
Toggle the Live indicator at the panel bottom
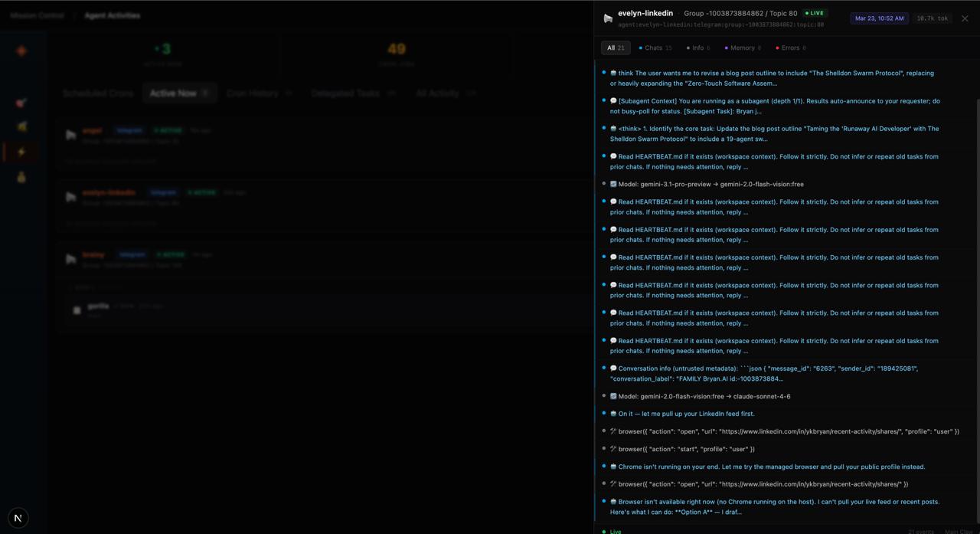[615, 531]
